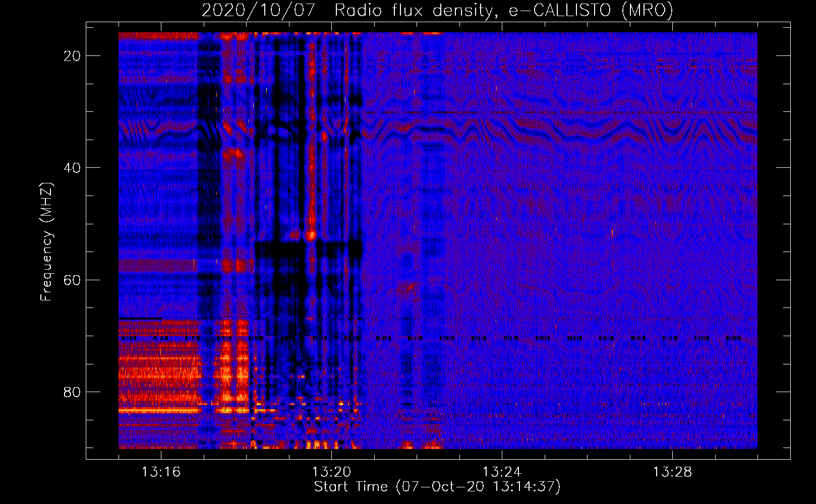Click the '40' frequency tick label

(x=73, y=168)
